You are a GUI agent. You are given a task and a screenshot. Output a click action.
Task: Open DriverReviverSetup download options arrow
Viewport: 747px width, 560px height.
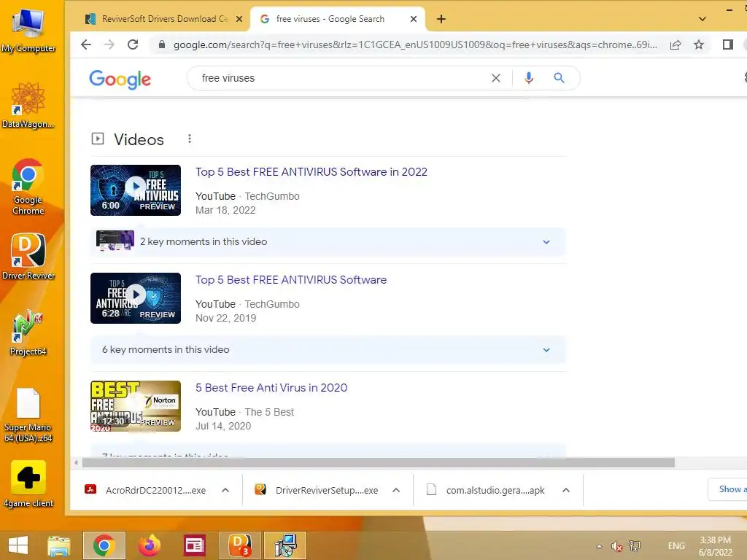[396, 490]
